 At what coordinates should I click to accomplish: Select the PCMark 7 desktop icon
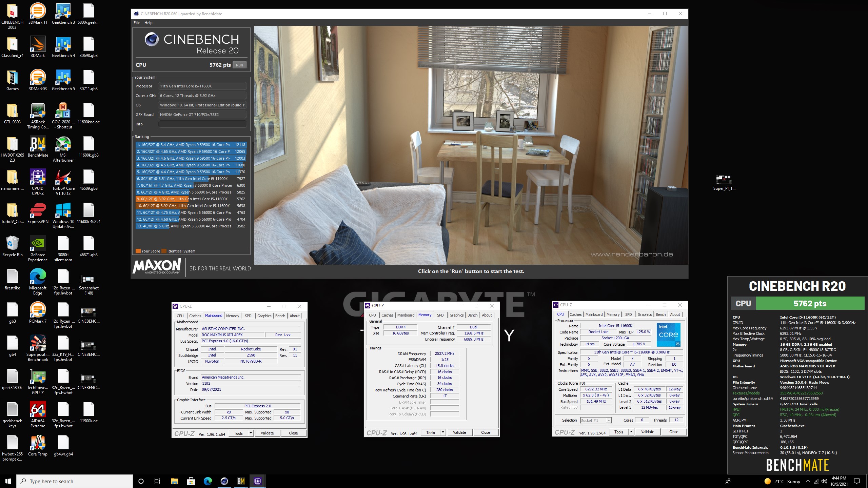pyautogui.click(x=38, y=312)
